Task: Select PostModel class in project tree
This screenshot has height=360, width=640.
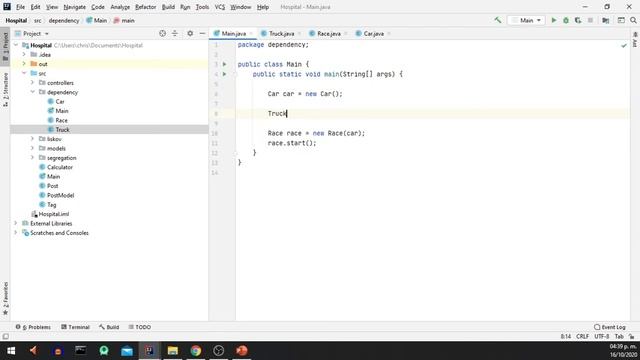Action: [60, 195]
